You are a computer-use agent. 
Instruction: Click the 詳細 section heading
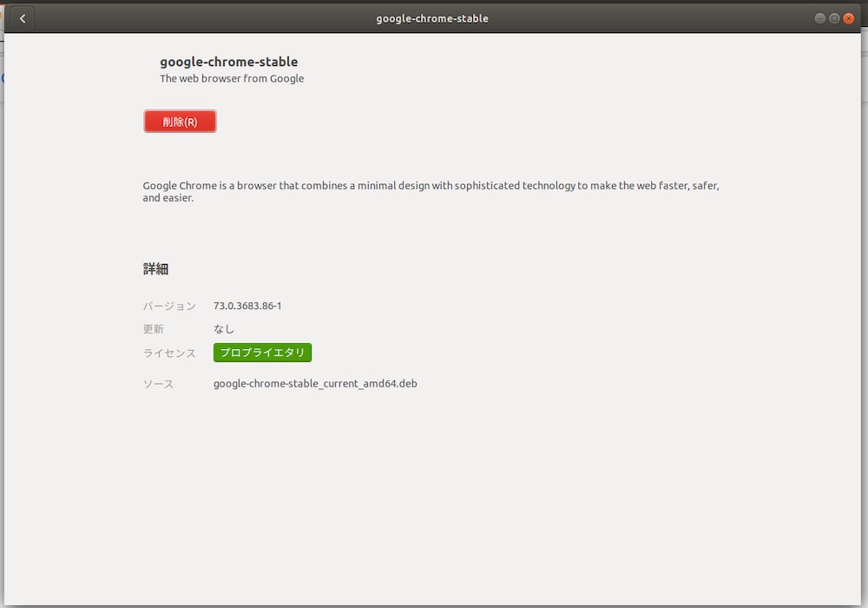pyautogui.click(x=155, y=269)
